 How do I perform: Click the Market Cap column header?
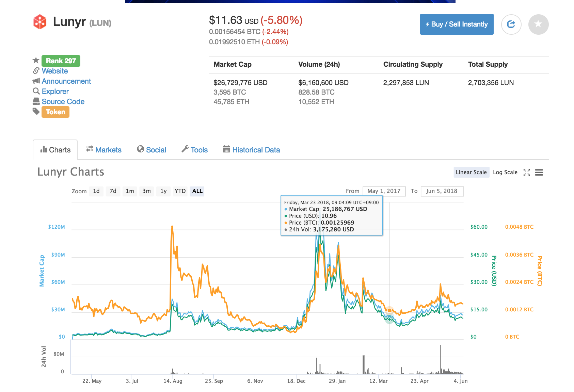pos(233,64)
